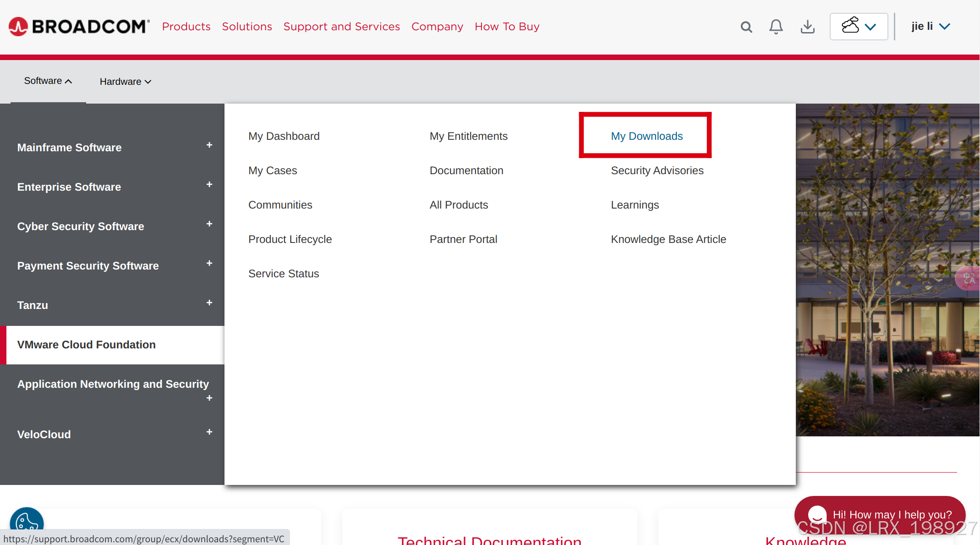The image size is (980, 545).
Task: Click the search magnifier icon
Action: point(746,27)
